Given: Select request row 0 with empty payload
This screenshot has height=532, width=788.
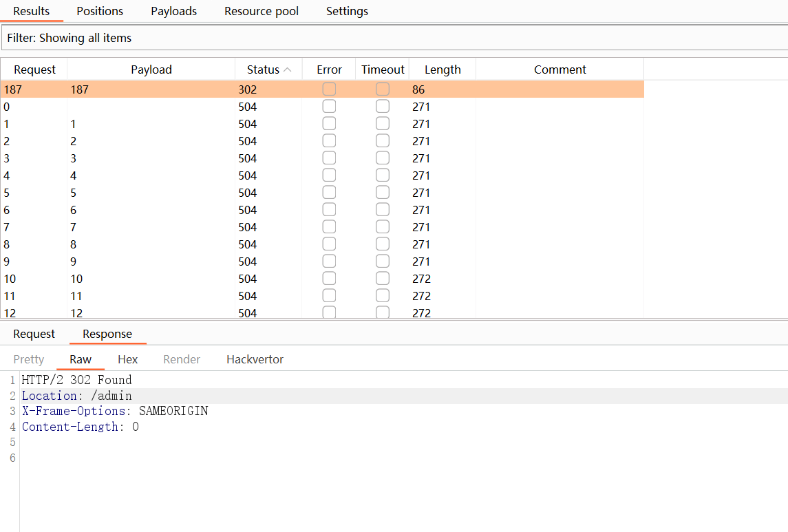Looking at the screenshot, I should point(322,107).
